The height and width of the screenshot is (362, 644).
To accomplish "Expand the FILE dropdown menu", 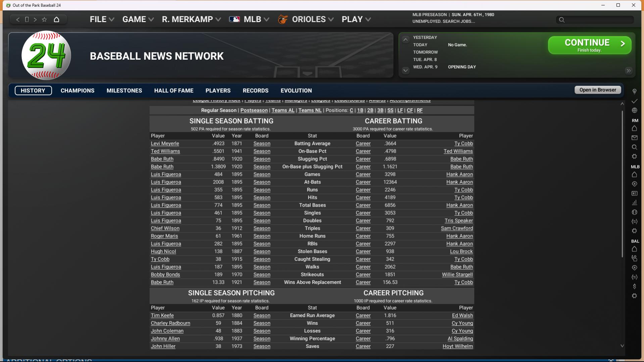I will click(x=102, y=19).
